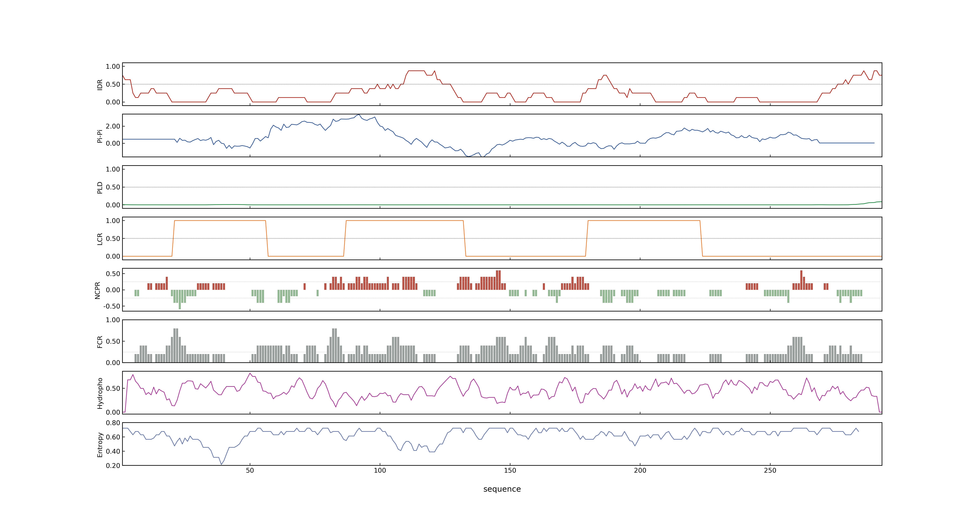The width and height of the screenshot is (980, 523).
Task: Click the LCR y-axis label
Action: (100, 239)
